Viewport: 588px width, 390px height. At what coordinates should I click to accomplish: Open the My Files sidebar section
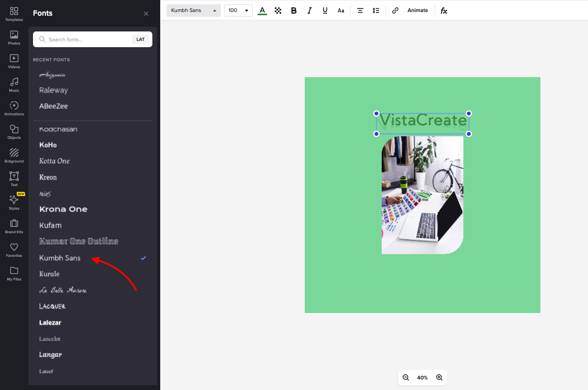14,274
